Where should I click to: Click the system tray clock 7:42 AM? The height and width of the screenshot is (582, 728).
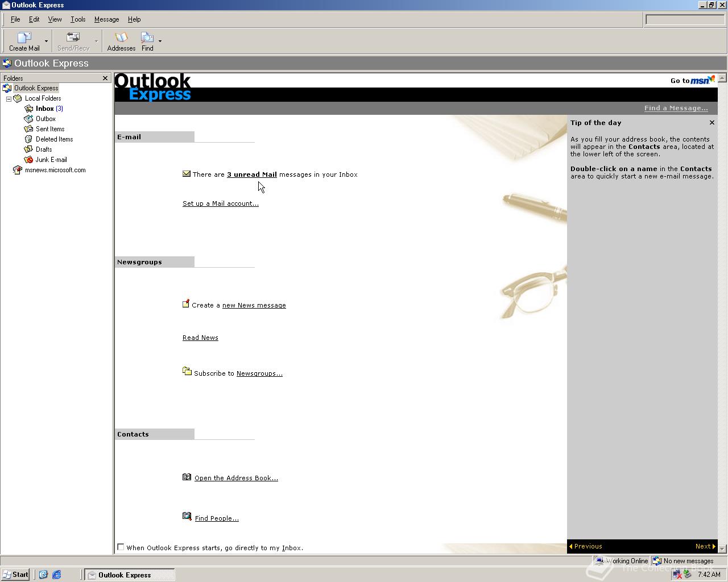709,575
